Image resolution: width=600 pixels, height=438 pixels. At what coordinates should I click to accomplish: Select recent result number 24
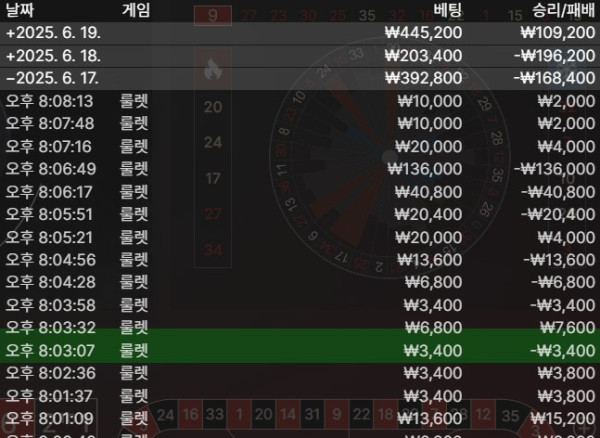211,142
